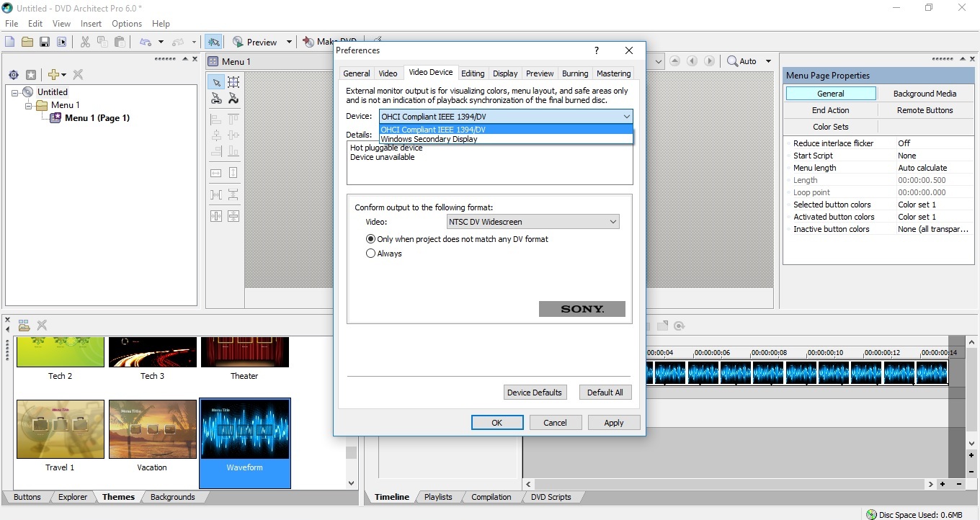Click the Background Media properties button
980x520 pixels.
(925, 94)
